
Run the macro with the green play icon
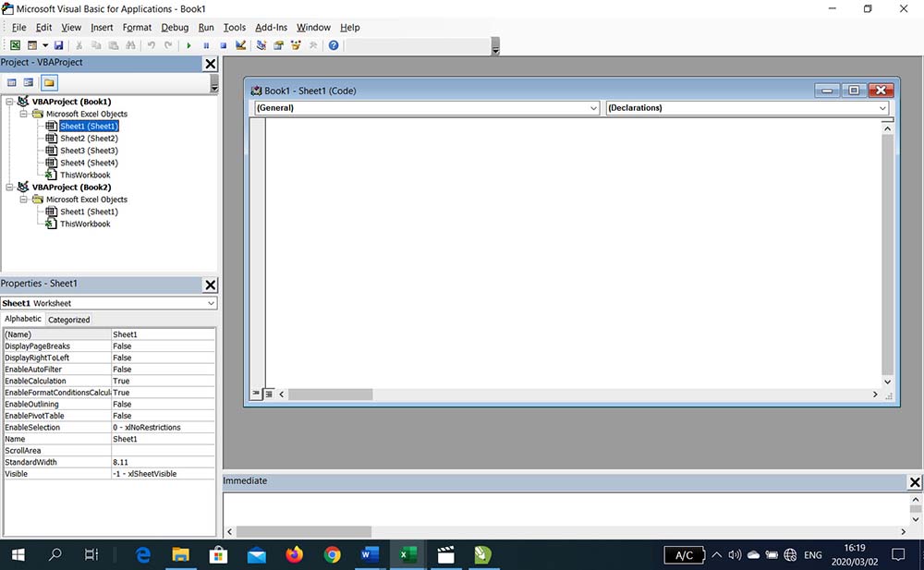tap(188, 45)
